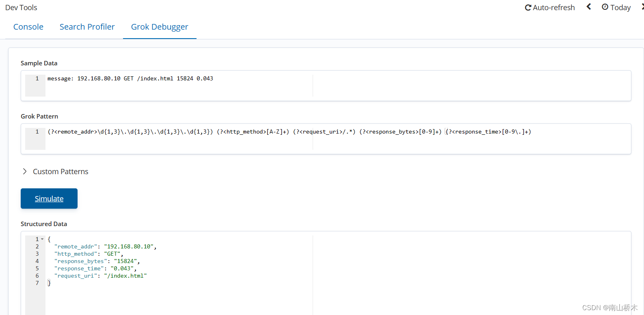
Task: Open the Console tab
Action: (x=28, y=27)
